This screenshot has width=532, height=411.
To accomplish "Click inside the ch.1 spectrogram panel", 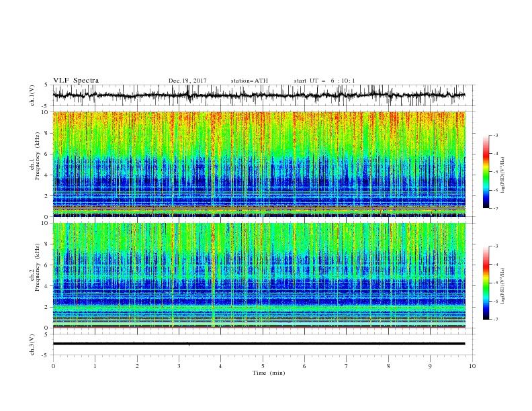I will [x=259, y=164].
